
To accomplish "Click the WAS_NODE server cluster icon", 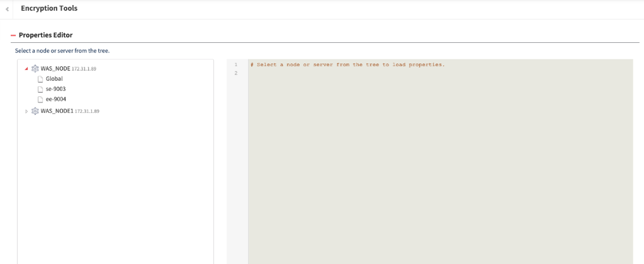I will (35, 69).
